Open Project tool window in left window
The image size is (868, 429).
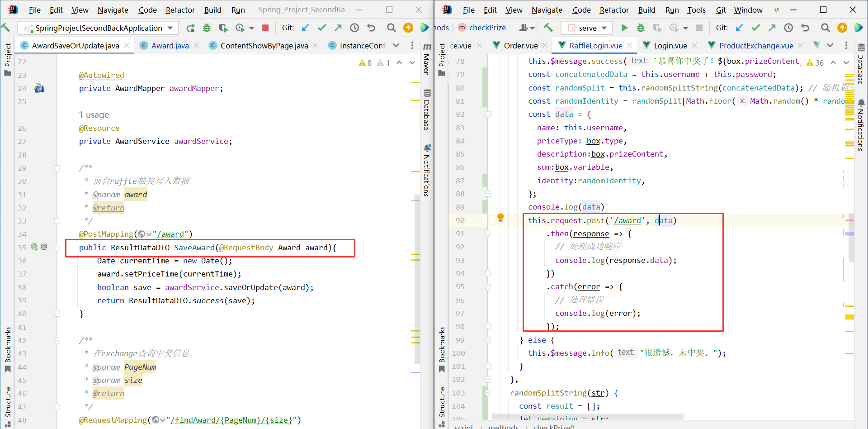click(8, 60)
